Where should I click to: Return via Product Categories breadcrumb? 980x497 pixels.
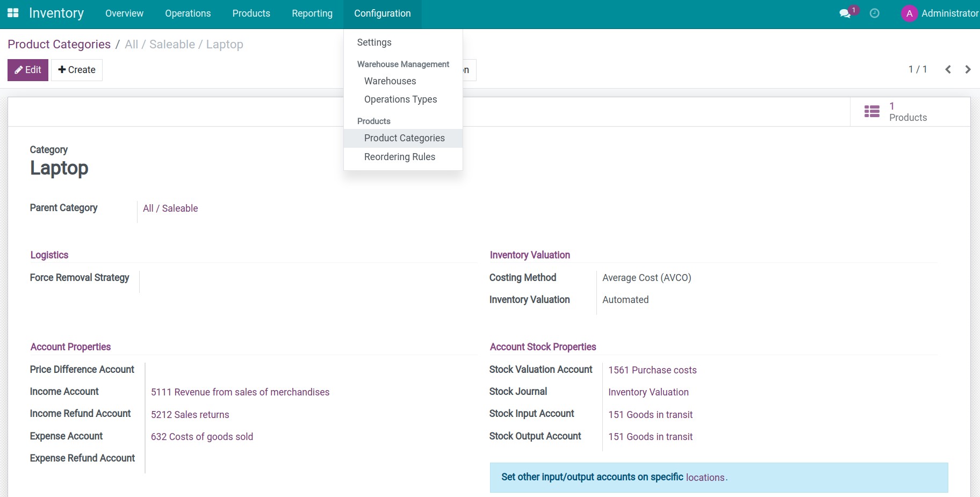click(x=59, y=44)
